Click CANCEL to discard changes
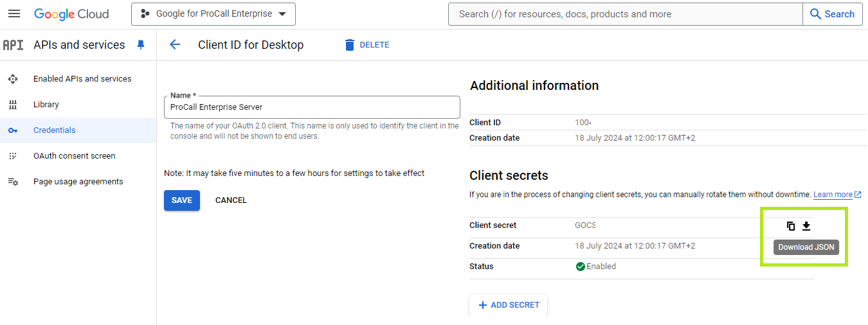The height and width of the screenshot is (325, 868). [x=231, y=200]
